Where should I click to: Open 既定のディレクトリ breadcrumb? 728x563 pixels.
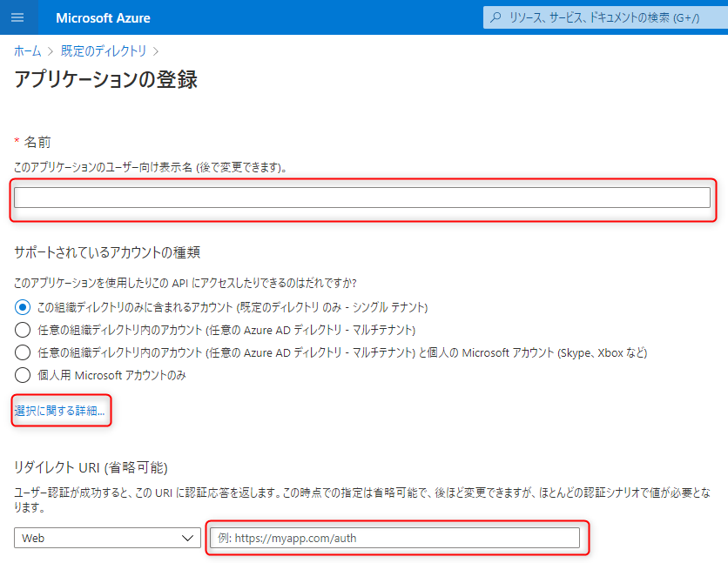104,51
